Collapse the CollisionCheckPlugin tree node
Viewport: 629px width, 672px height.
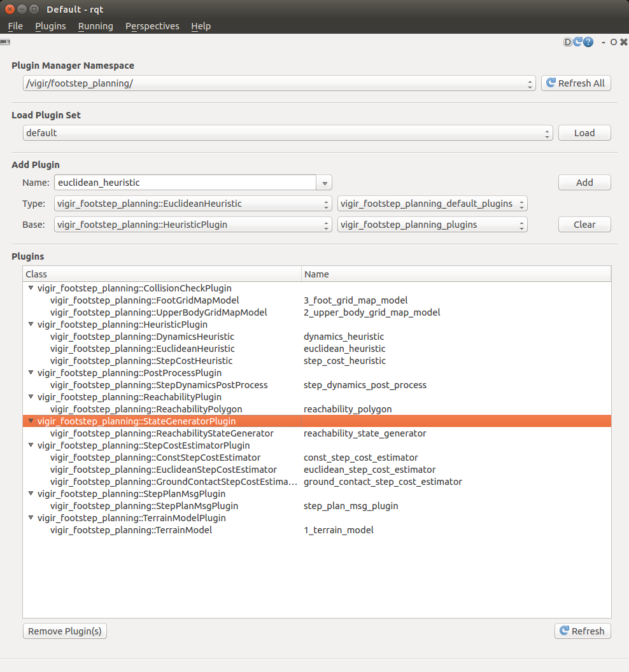pos(31,288)
